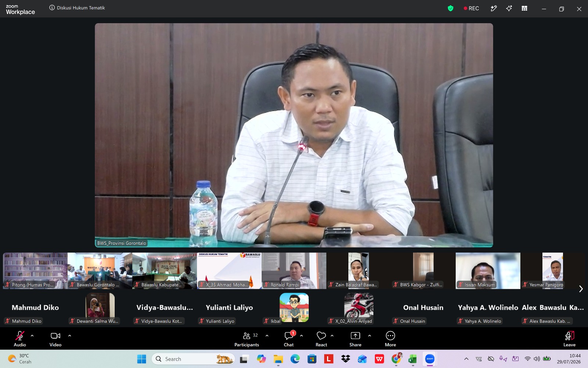This screenshot has width=588, height=368.
Task: Click the BWS_Provinsi Gorontalo speaker name label
Action: tap(122, 243)
